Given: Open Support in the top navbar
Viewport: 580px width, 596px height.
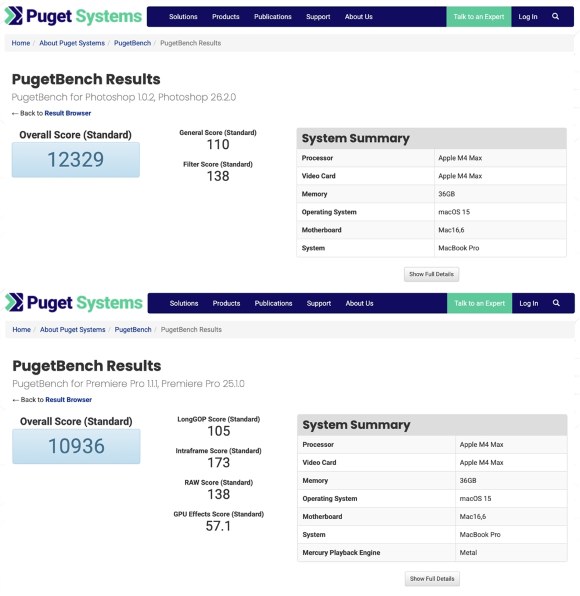Looking at the screenshot, I should pos(318,17).
